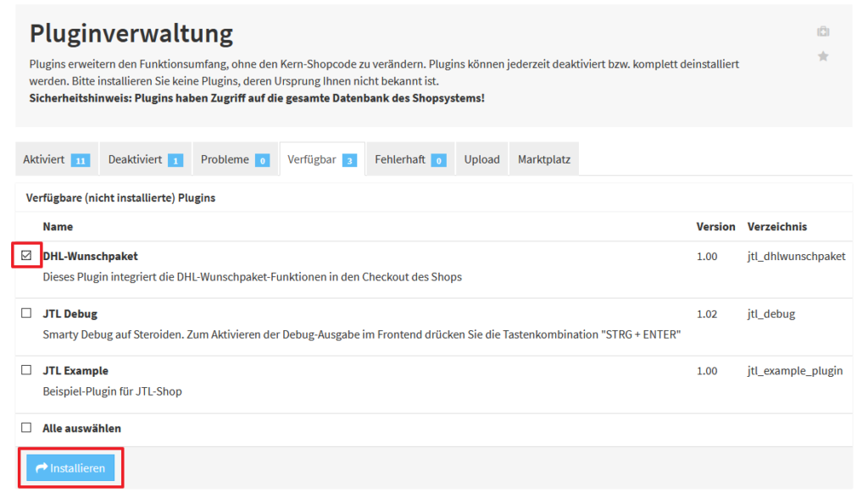This screenshot has width=868, height=498.
Task: Click the jtl_debug directory text
Action: click(x=771, y=313)
